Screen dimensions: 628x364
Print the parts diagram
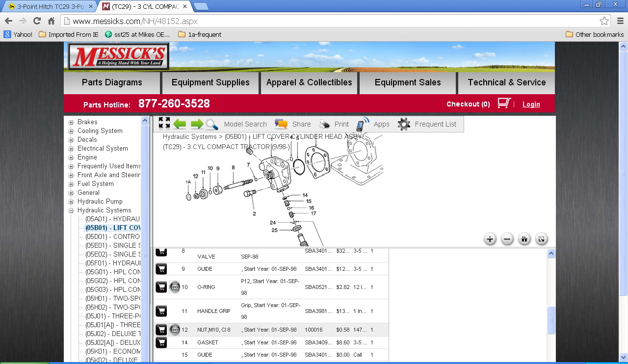point(334,124)
